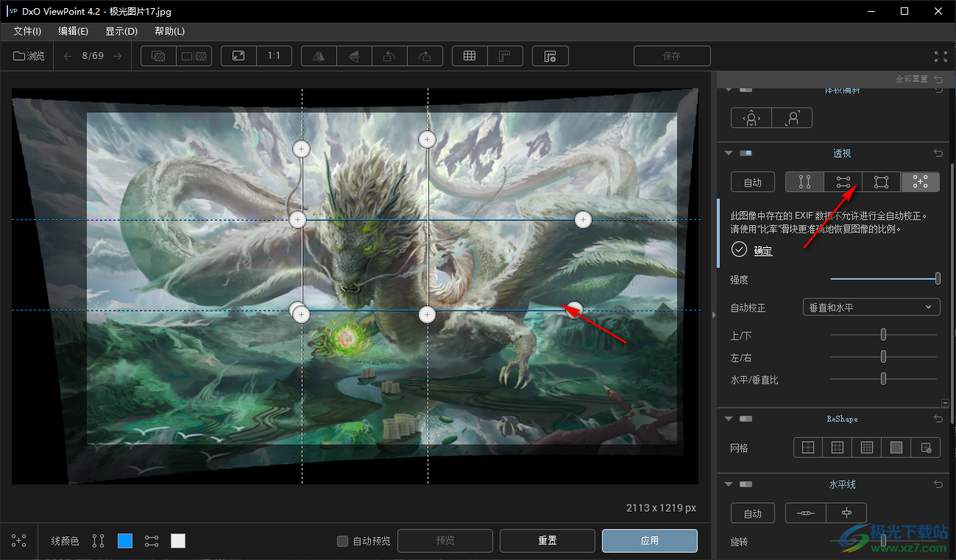Collapse the 透视 panel
The height and width of the screenshot is (560, 956).
(729, 153)
